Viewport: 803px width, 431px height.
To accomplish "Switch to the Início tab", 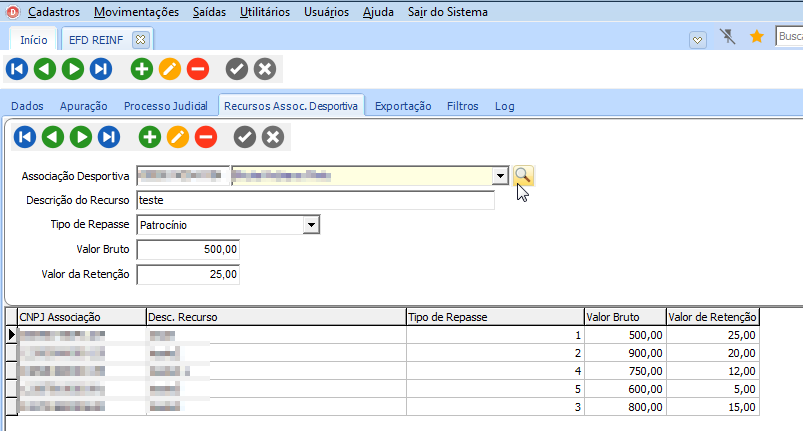I will point(34,39).
